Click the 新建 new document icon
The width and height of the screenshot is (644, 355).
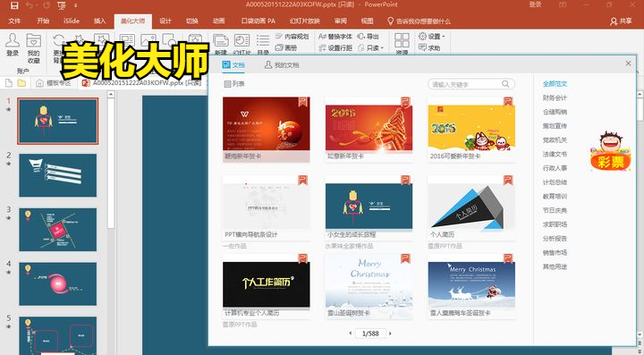coord(221,45)
